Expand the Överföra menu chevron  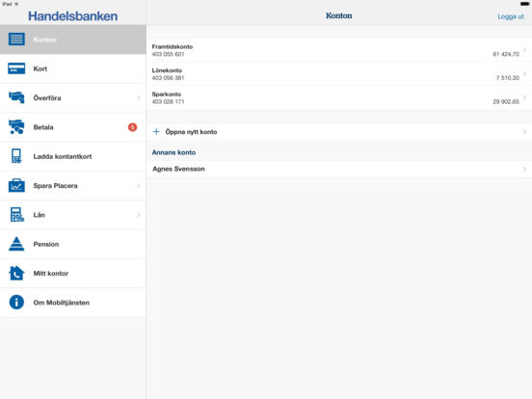(139, 97)
